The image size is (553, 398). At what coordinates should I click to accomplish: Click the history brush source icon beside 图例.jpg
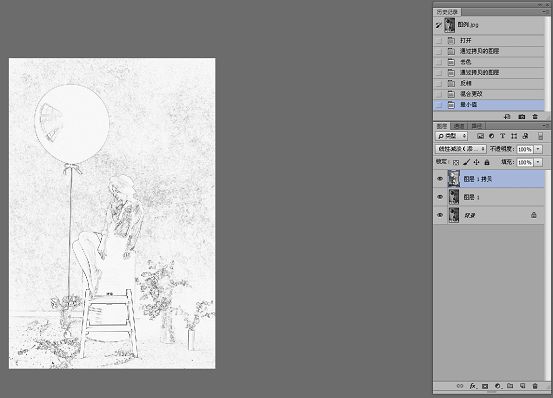pyautogui.click(x=438, y=25)
